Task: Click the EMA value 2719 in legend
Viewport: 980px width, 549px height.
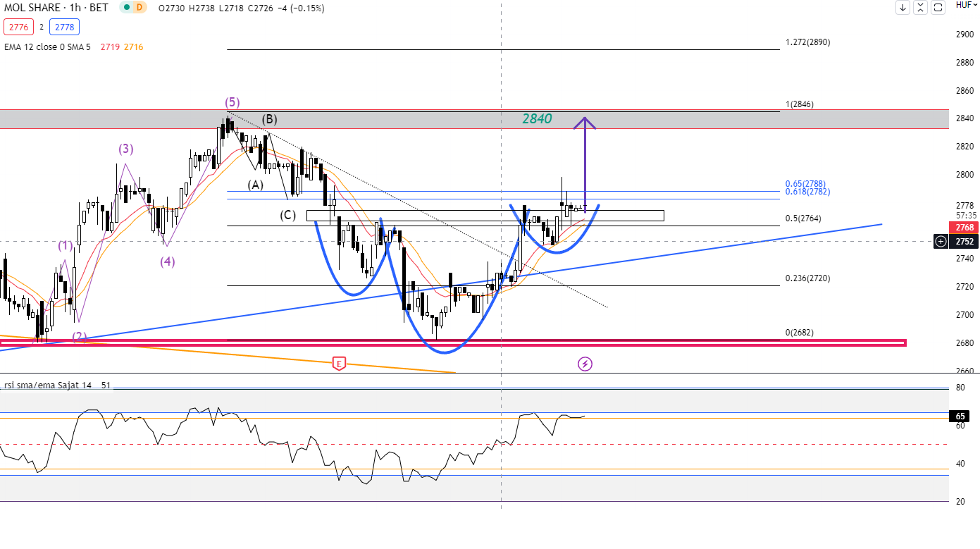Action: [109, 47]
